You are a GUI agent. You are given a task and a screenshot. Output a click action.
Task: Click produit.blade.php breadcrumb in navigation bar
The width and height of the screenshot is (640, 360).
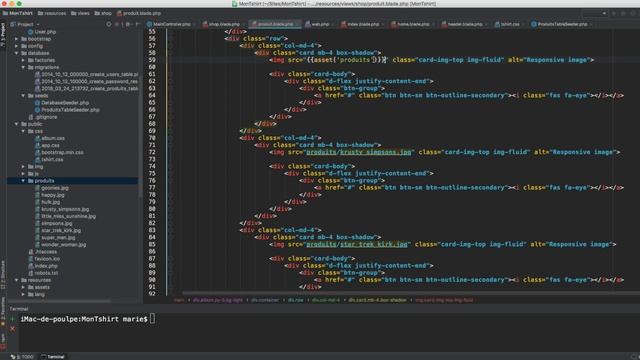click(x=139, y=13)
